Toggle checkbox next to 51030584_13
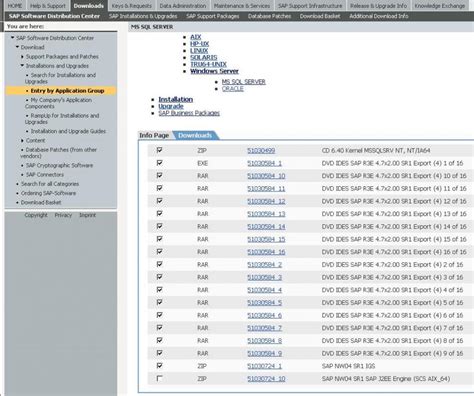474x396 pixels. [x=160, y=214]
